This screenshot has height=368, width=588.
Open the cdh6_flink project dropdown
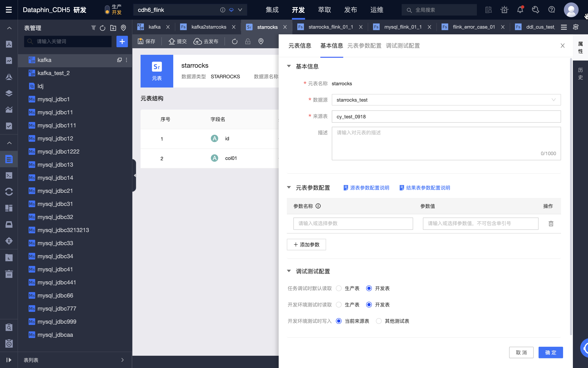click(x=240, y=10)
